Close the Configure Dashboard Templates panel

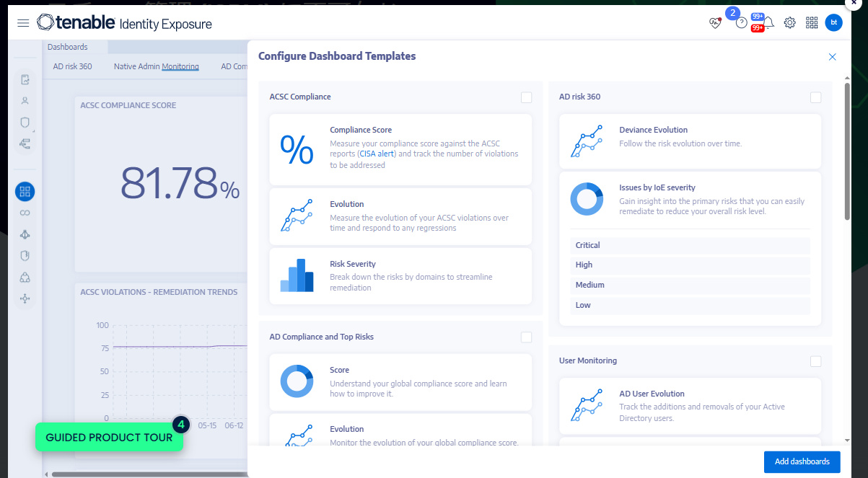pos(832,57)
